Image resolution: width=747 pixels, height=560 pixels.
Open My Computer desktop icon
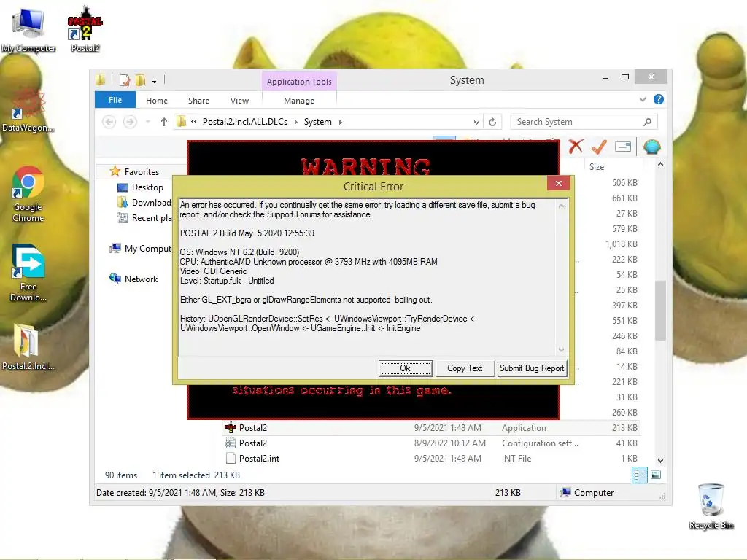[28, 29]
